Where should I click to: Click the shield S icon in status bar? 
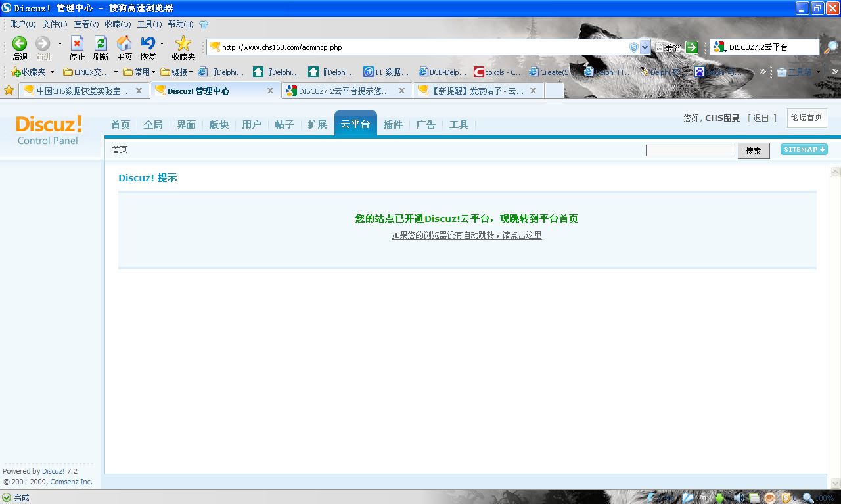click(785, 497)
